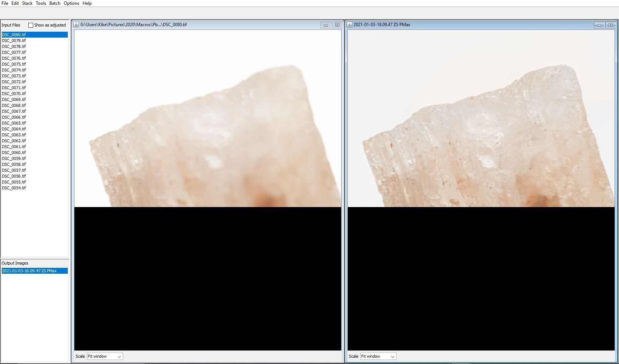The height and width of the screenshot is (364, 619).
Task: Open the File menu
Action: (x=5, y=3)
